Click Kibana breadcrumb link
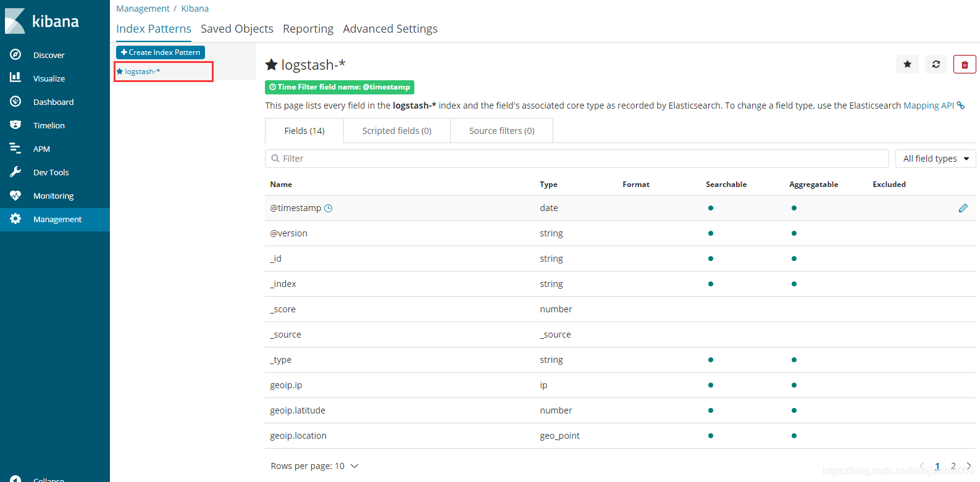This screenshot has width=980, height=482. [x=195, y=9]
